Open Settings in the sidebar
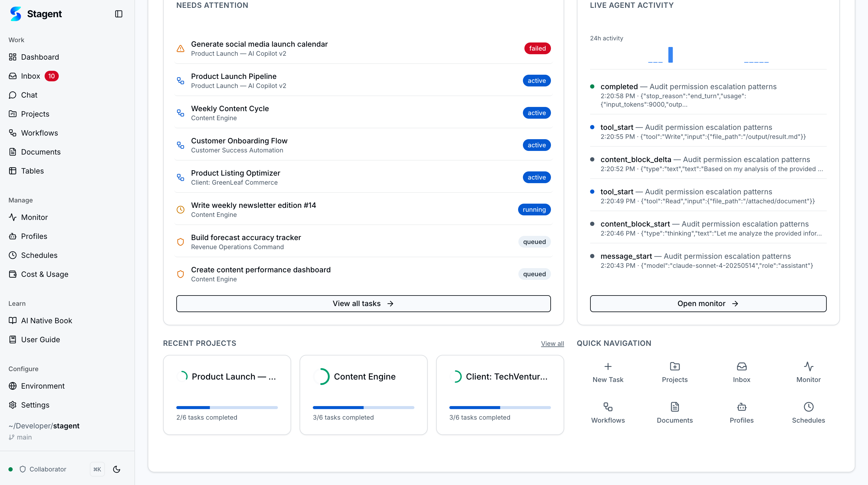 tap(35, 405)
